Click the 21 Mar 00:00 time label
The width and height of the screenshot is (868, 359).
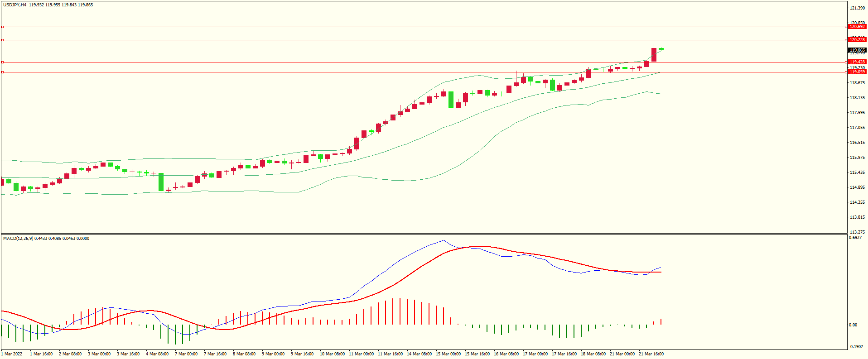click(622, 354)
